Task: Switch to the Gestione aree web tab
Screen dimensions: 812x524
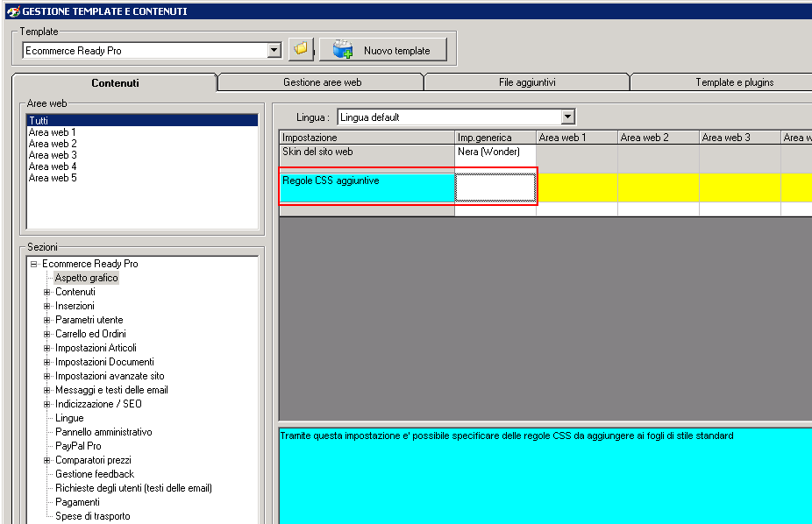Action: 322,82
